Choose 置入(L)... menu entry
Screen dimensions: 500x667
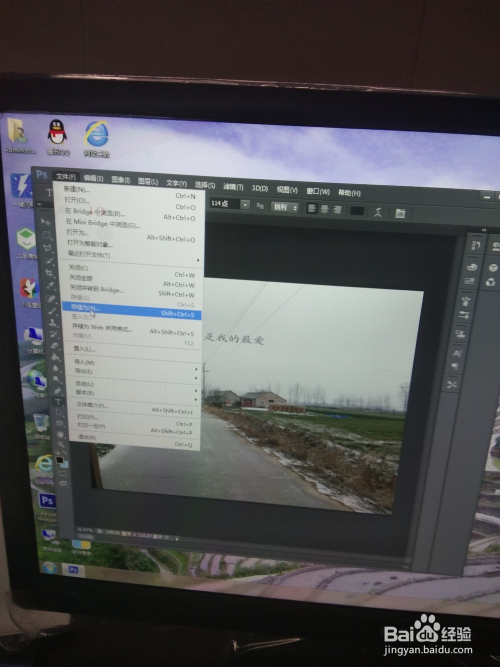click(x=134, y=350)
